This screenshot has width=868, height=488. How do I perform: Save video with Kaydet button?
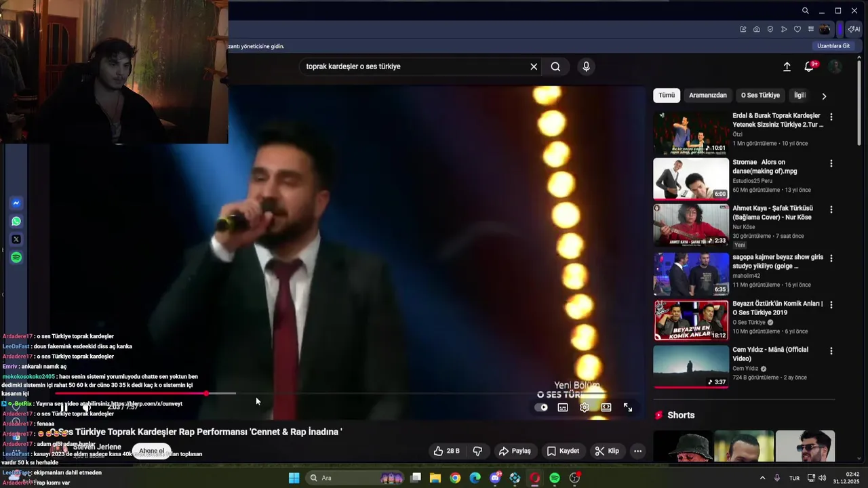(563, 451)
